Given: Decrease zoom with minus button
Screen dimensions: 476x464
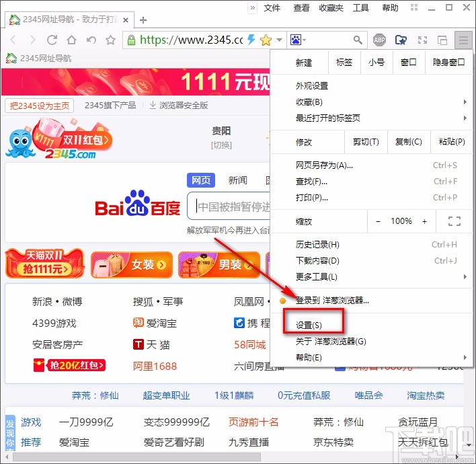Looking at the screenshot, I should coord(378,221).
